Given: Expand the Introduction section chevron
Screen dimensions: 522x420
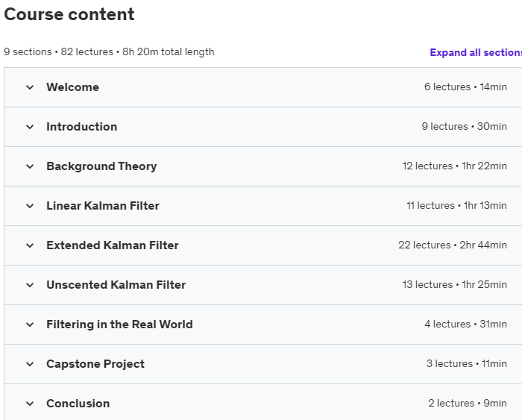Looking at the screenshot, I should click(x=30, y=127).
